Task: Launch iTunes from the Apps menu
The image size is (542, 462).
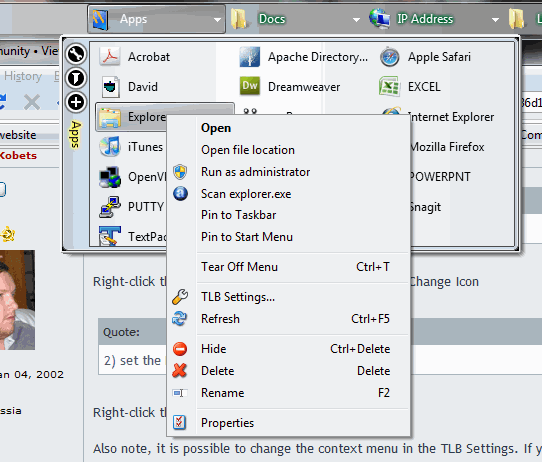Action: (x=110, y=147)
